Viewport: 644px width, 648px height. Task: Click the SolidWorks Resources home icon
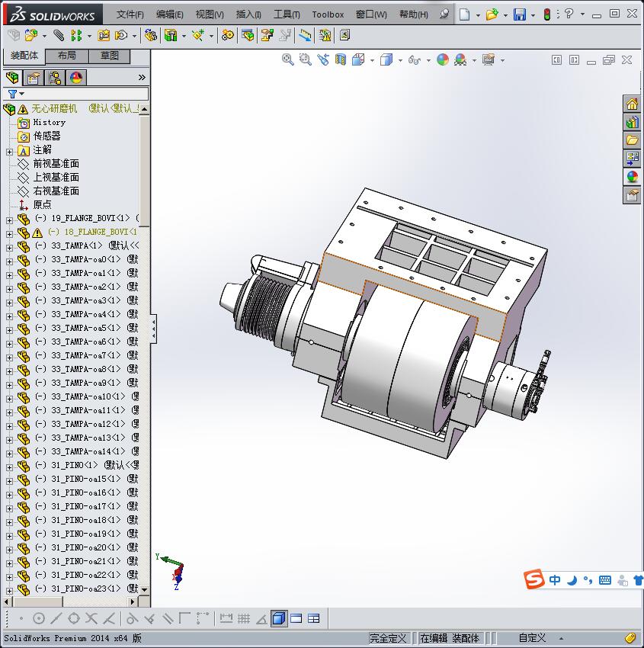tap(632, 104)
